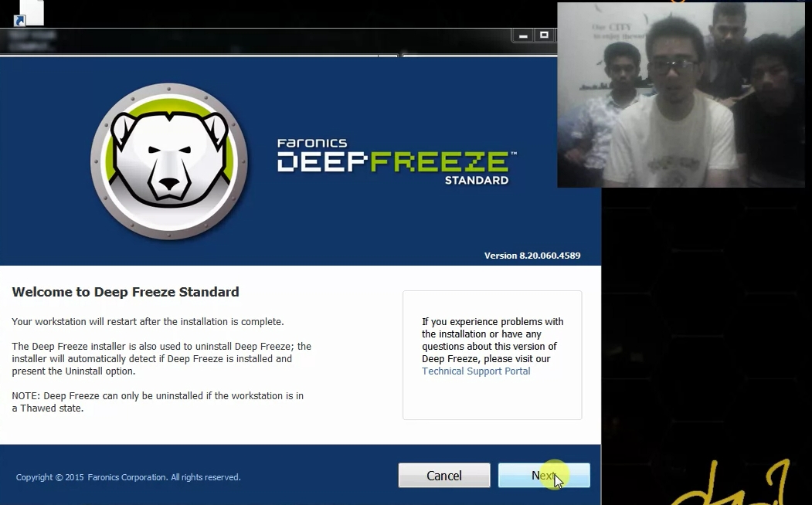The height and width of the screenshot is (505, 812).
Task: Click the workstation restart notice text
Action: click(148, 322)
